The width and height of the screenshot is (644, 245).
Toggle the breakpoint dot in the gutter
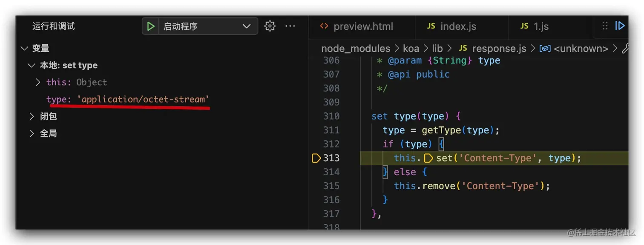[316, 158]
